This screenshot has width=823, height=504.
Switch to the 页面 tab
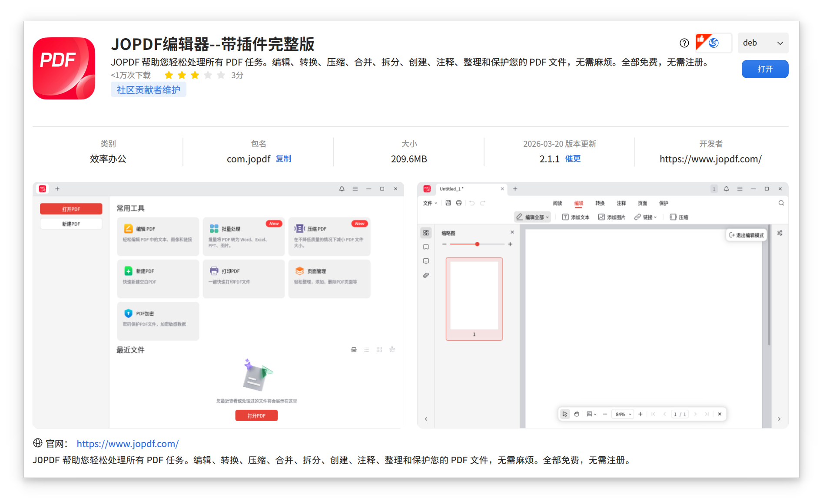pyautogui.click(x=643, y=203)
